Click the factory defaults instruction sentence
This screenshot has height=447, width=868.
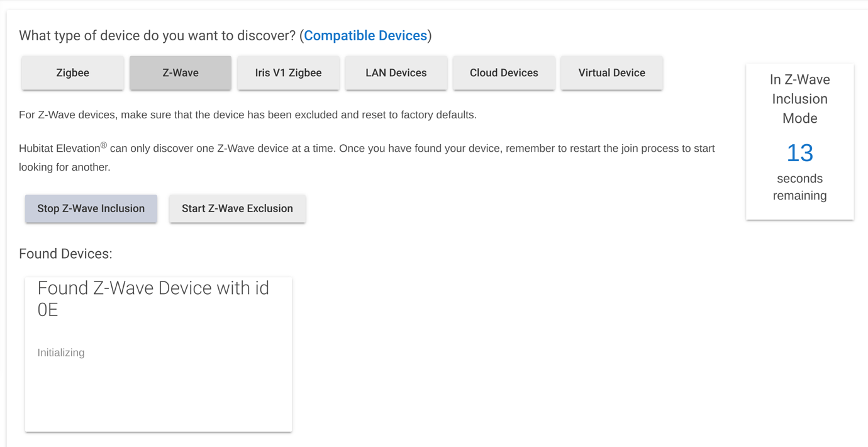click(247, 115)
